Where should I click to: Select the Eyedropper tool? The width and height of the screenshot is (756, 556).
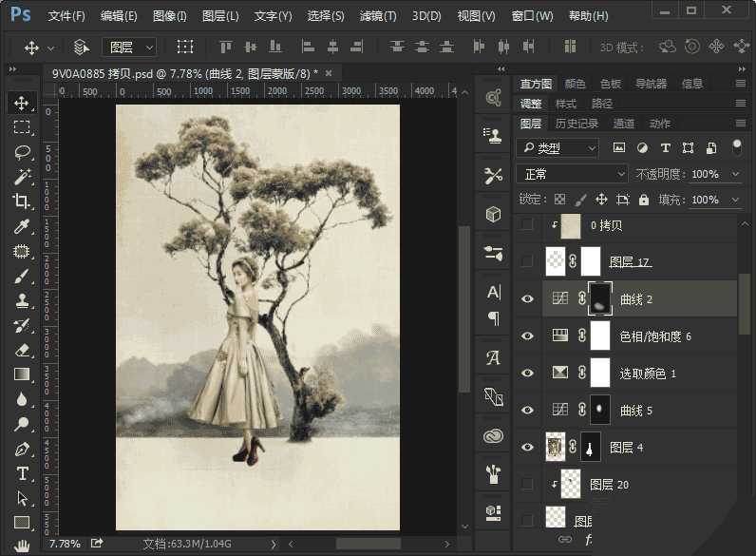point(22,226)
